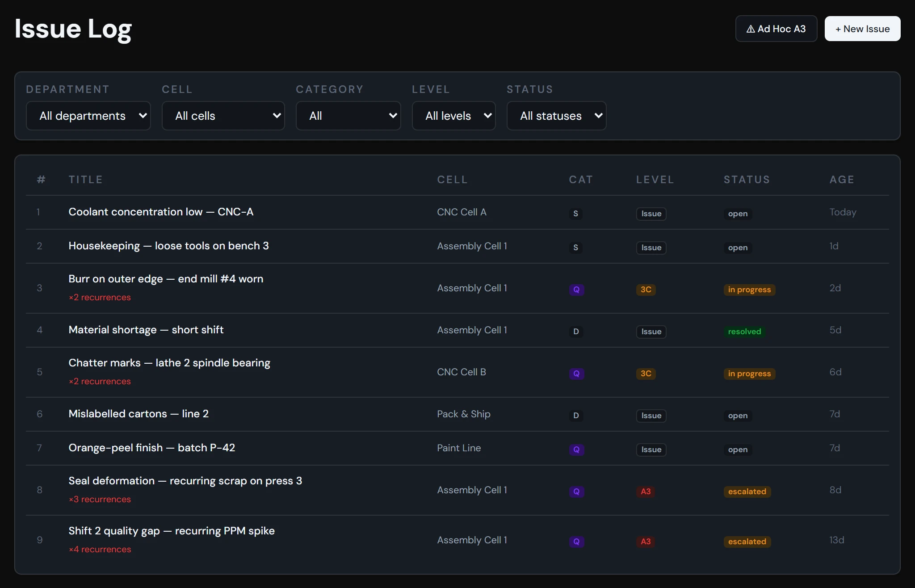Open the Ad Hoc A3 button
The image size is (915, 588).
(x=776, y=29)
